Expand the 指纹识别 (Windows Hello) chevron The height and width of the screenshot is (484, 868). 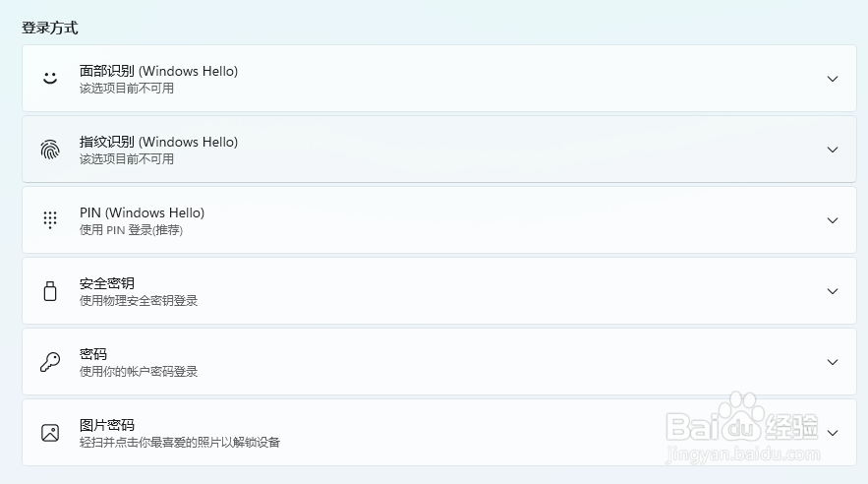pos(832,150)
